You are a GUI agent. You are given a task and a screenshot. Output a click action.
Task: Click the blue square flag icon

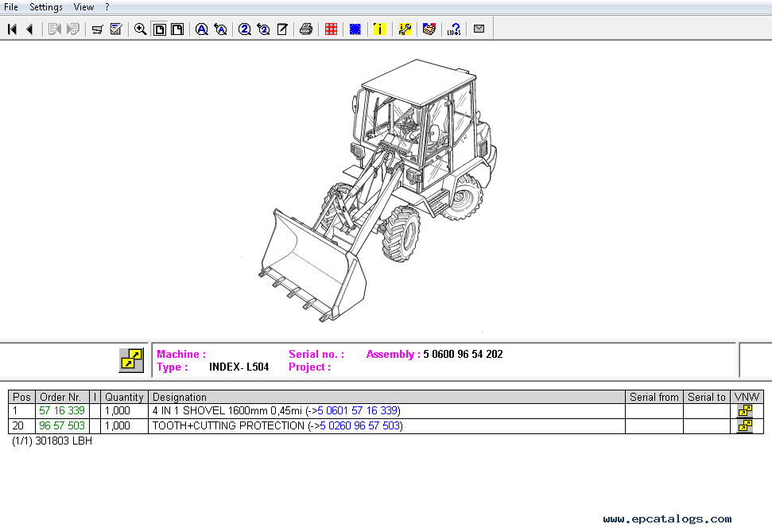click(x=355, y=29)
